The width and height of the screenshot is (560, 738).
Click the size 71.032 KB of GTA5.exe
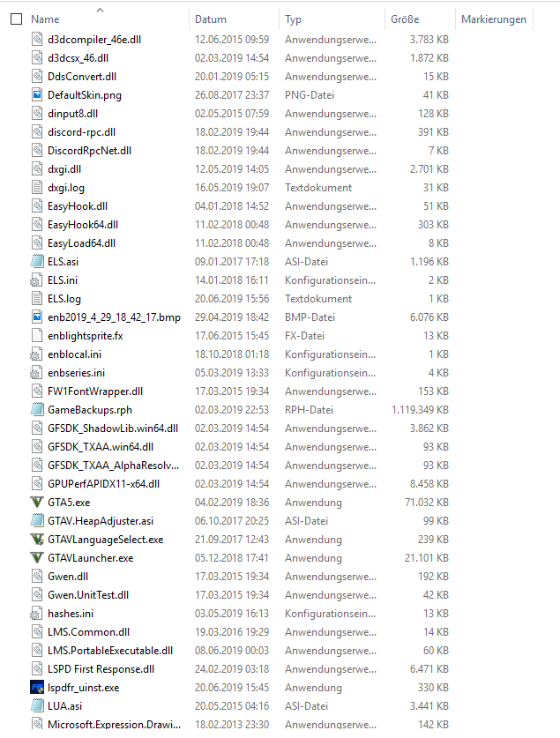pos(426,503)
